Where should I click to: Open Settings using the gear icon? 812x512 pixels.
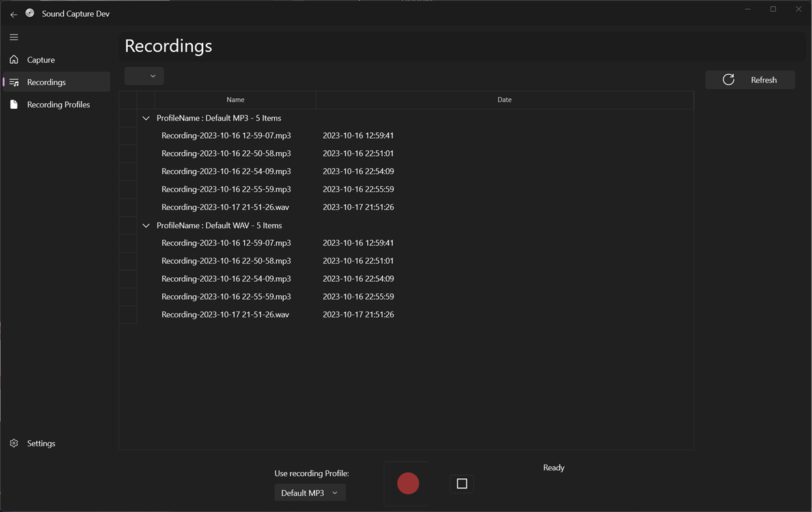click(x=14, y=443)
